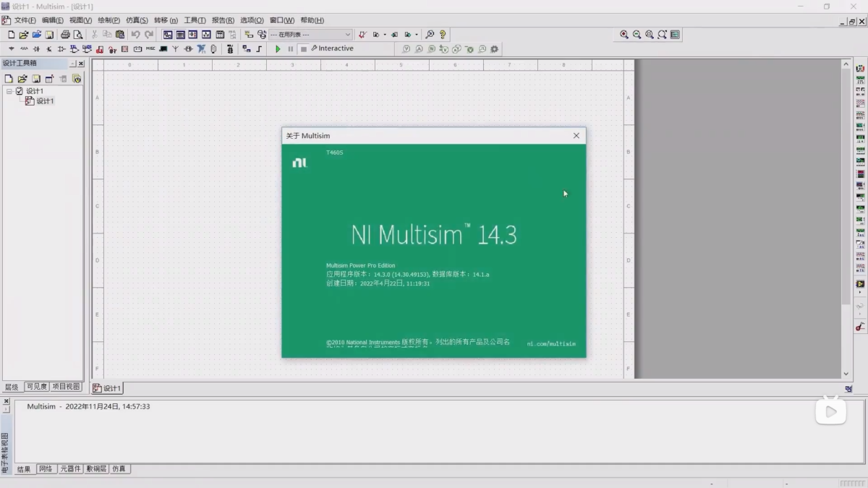Place a Transistor component icon
Viewport: 868px width, 488px height.
coord(49,49)
